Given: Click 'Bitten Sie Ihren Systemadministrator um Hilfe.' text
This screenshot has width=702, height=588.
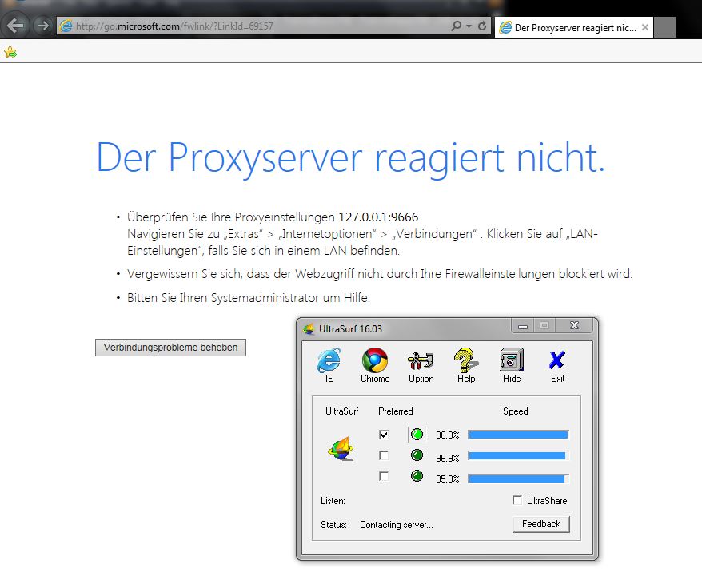Looking at the screenshot, I should tap(249, 297).
